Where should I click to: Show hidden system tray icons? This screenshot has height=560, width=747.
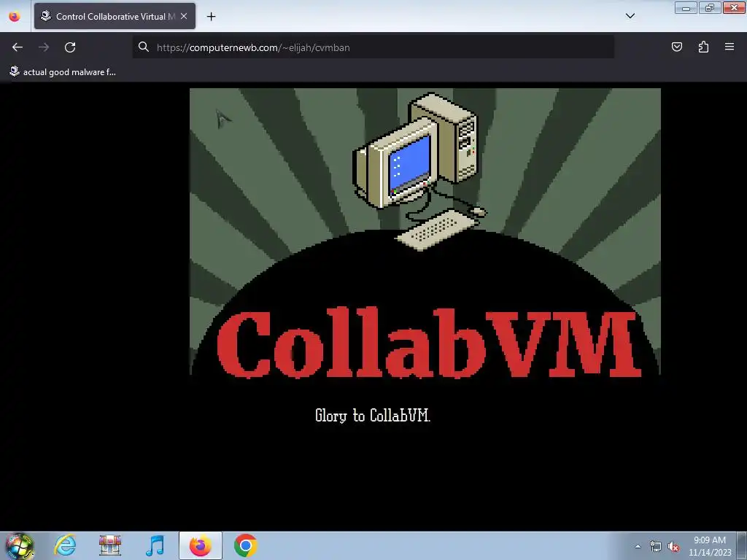click(638, 547)
